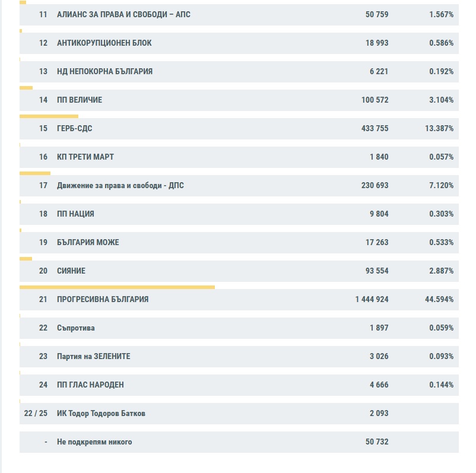Click the Съпротива party label

click(75, 328)
